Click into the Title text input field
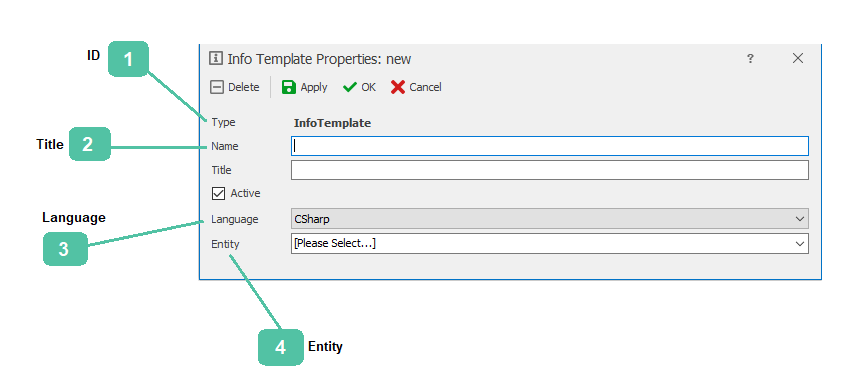The height and width of the screenshot is (385, 857). [549, 170]
